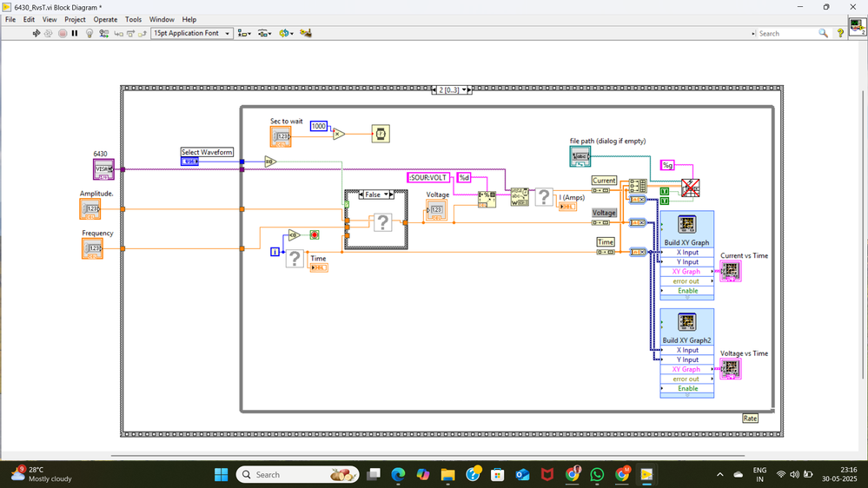This screenshot has height=488, width=868.
Task: Select the Build XY Graph express VI icon
Action: [687, 225]
